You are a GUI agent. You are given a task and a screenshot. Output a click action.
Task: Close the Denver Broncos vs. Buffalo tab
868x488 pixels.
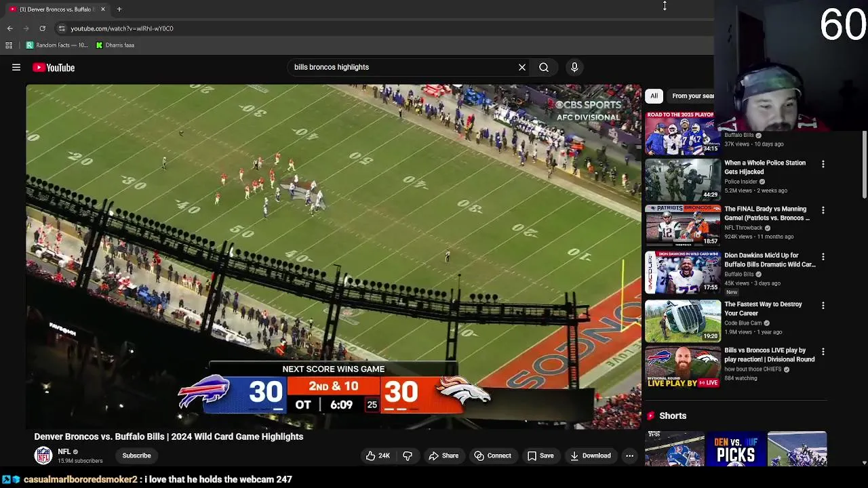coord(103,9)
